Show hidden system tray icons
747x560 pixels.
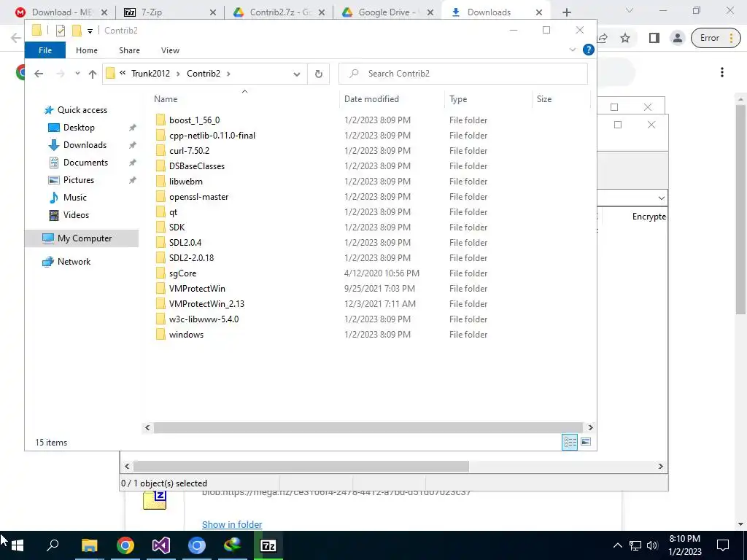click(x=617, y=545)
